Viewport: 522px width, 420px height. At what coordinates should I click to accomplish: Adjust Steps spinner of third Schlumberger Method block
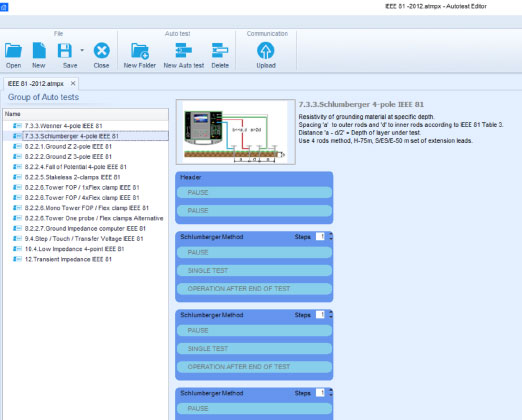tap(331, 393)
